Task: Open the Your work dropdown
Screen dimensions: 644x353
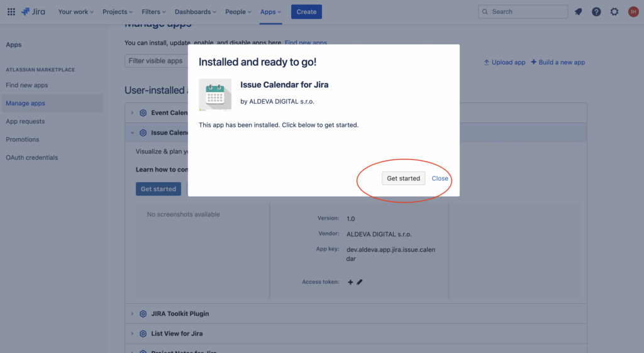Action: [x=75, y=12]
